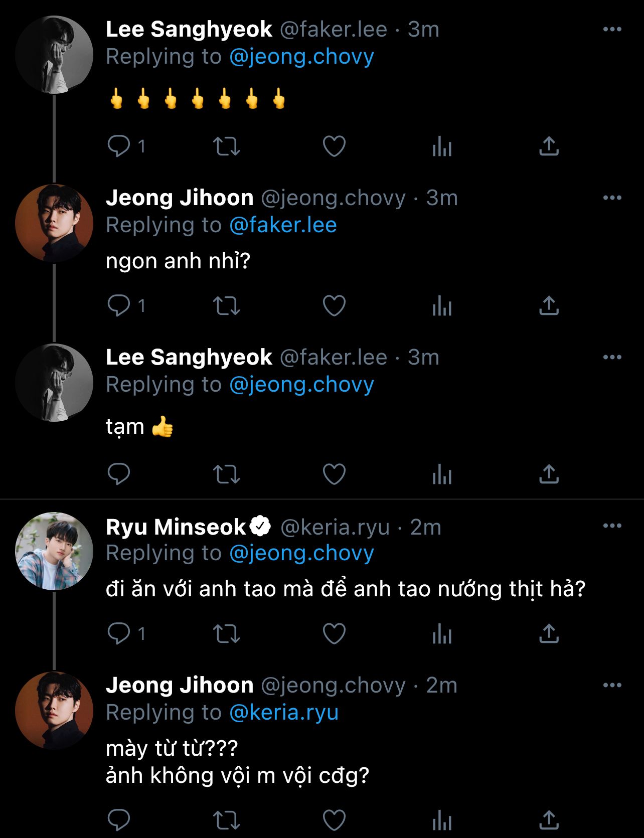Open Ryu Minseok's profile picture

[x=54, y=551]
